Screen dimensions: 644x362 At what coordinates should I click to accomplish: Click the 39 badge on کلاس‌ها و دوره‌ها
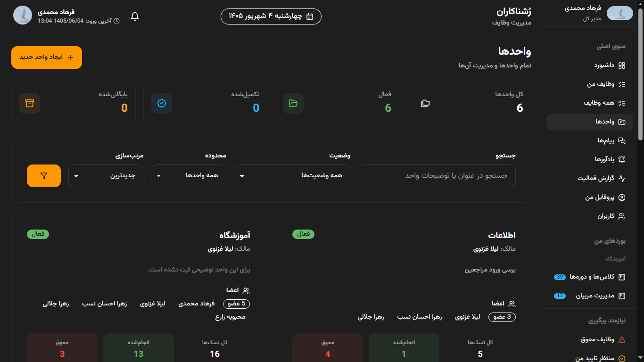(560, 277)
